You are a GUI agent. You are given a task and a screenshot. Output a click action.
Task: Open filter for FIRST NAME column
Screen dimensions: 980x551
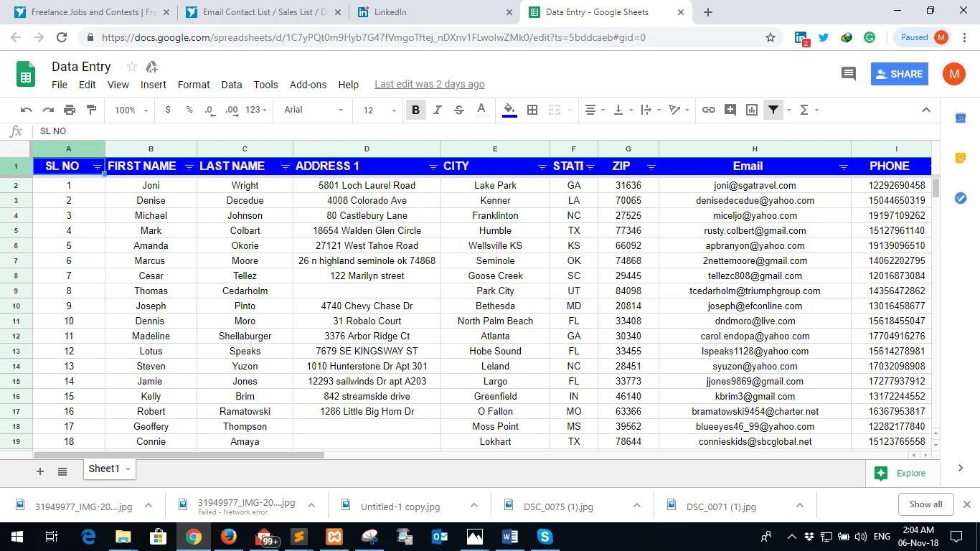tap(189, 166)
